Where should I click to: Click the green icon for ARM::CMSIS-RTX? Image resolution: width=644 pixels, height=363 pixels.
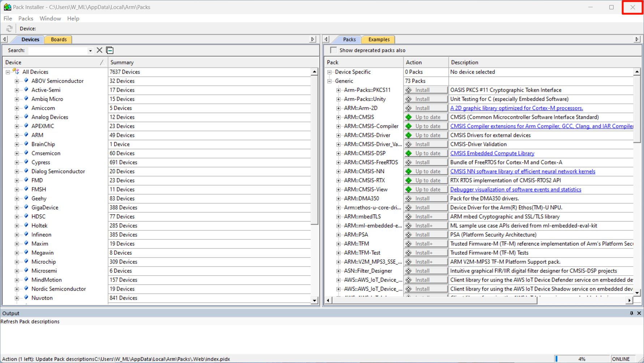pyautogui.click(x=409, y=180)
